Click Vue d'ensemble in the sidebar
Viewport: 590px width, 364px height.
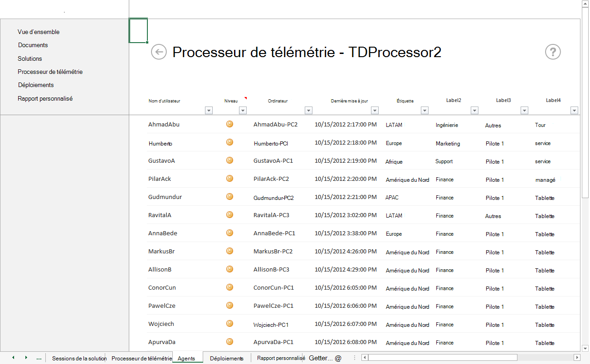tap(38, 32)
